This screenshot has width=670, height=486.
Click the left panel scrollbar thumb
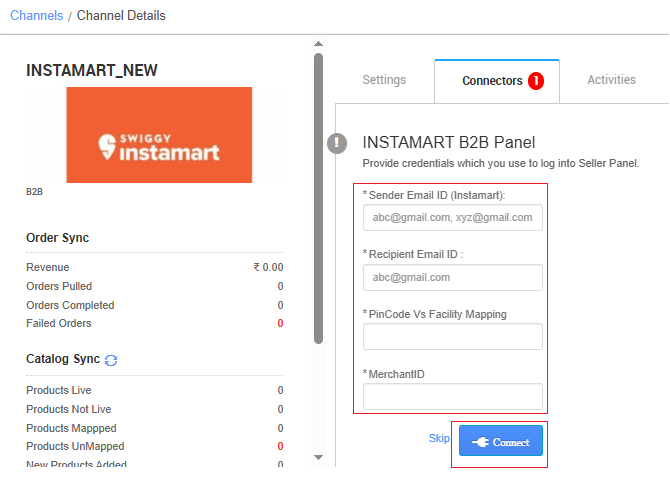point(318,200)
